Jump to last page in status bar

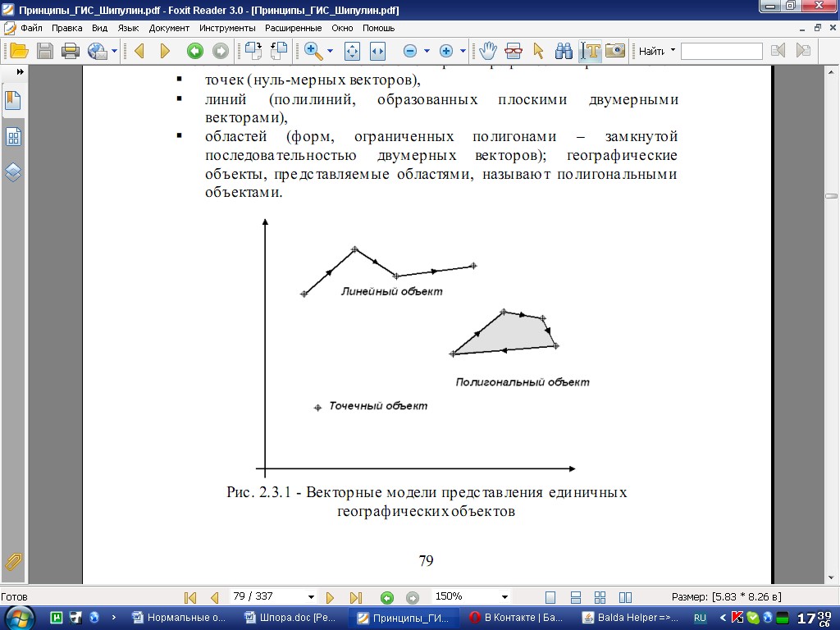coord(356,597)
